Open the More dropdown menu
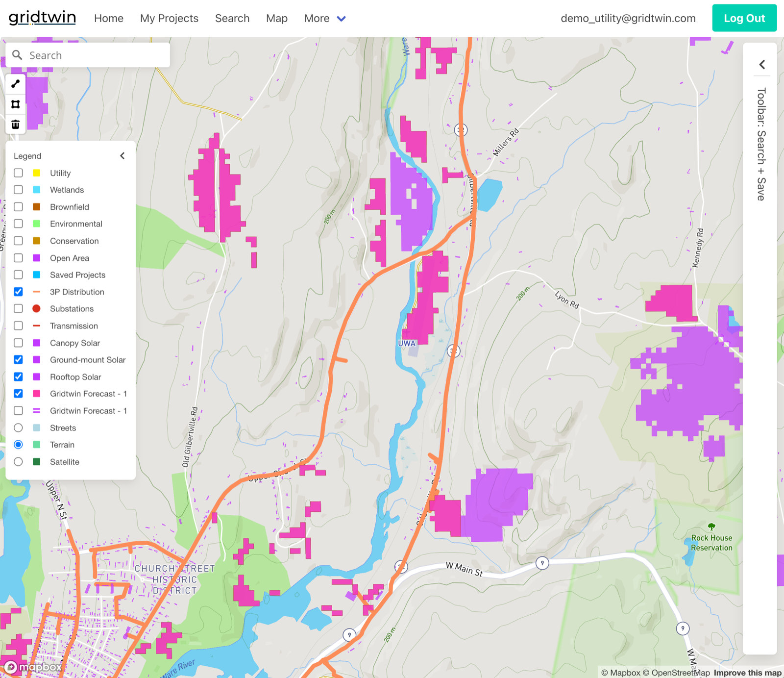The height and width of the screenshot is (678, 784). [x=325, y=18]
